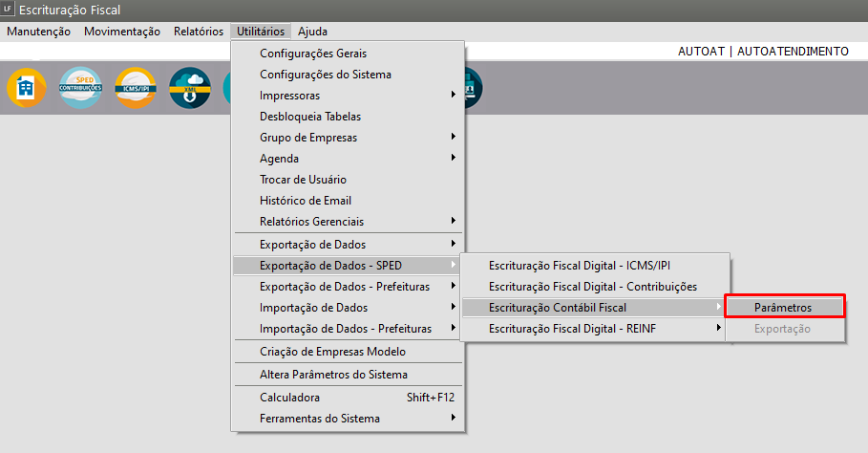This screenshot has width=868, height=453.
Task: Open the Relatórios menu
Action: pyautogui.click(x=199, y=32)
